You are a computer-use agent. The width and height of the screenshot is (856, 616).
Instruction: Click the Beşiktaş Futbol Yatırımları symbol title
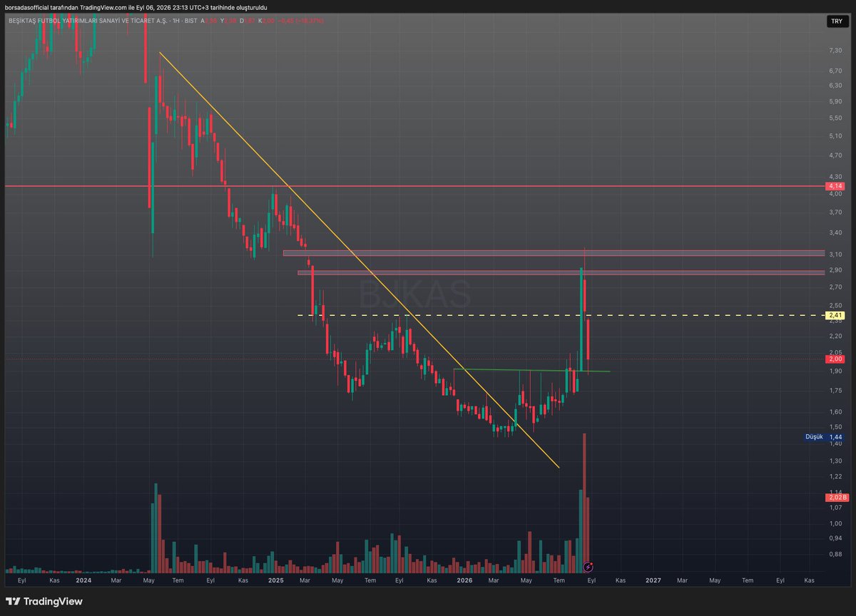click(88, 21)
